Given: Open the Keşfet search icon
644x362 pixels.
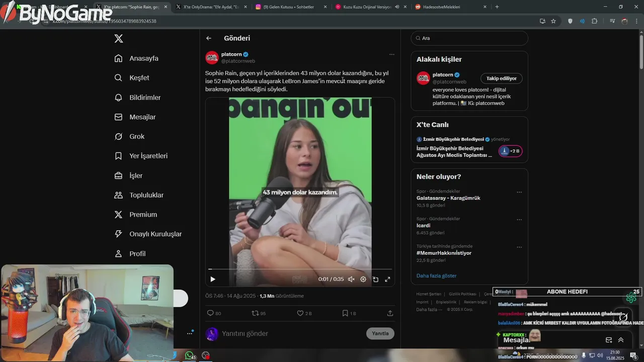Looking at the screenshot, I should click(x=118, y=78).
